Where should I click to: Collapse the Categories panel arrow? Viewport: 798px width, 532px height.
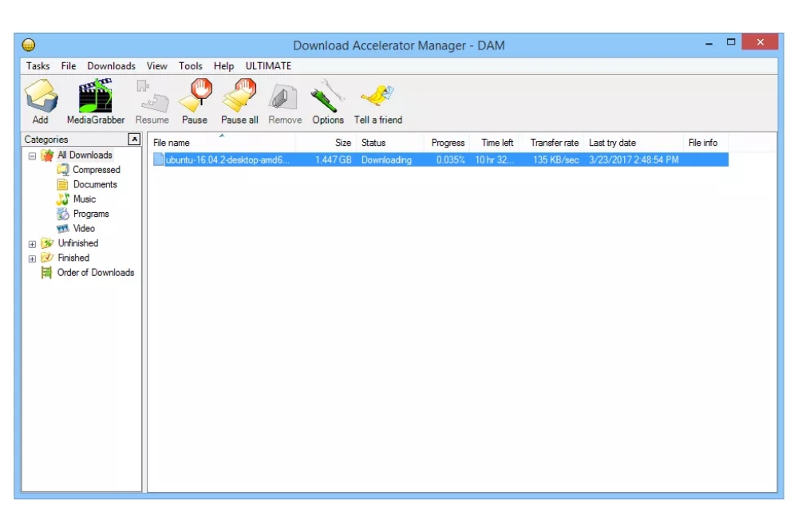click(x=134, y=140)
